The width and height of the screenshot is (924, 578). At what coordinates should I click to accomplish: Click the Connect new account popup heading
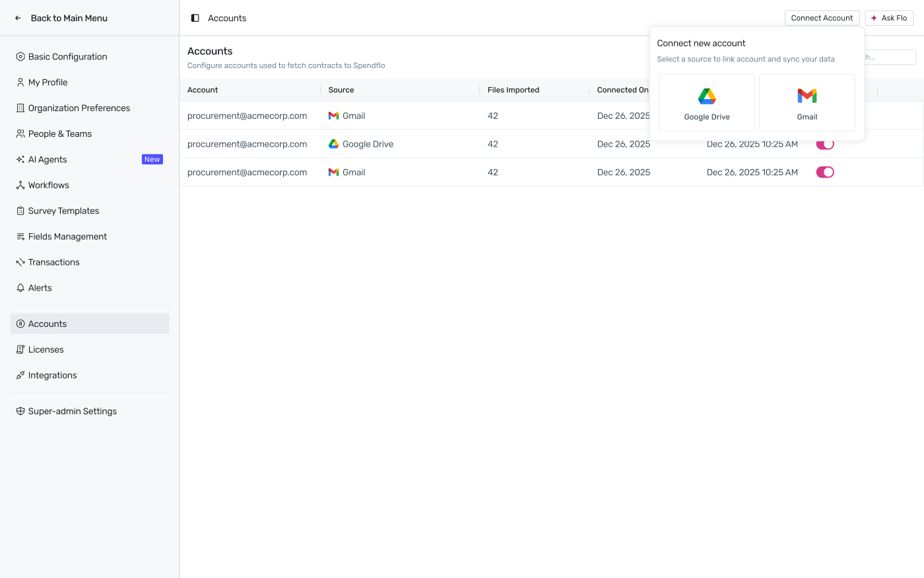coord(701,44)
